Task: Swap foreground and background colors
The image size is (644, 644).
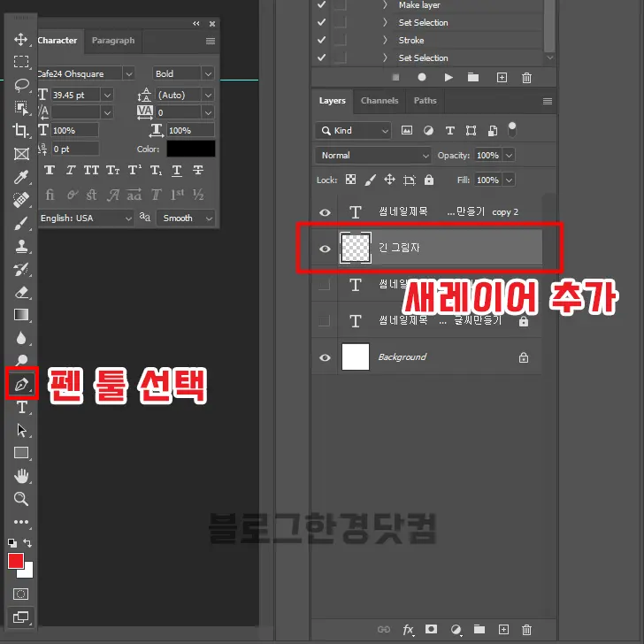Action: (x=27, y=543)
